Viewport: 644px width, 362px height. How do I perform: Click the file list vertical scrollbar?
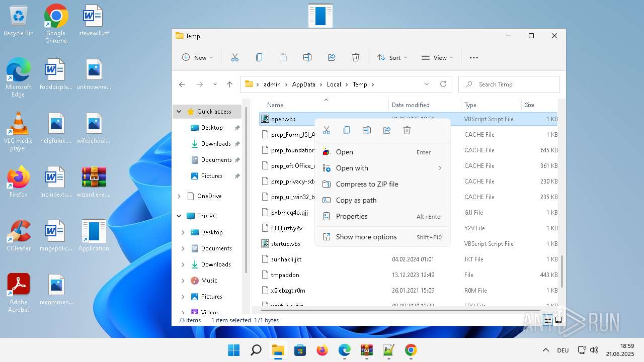pyautogui.click(x=561, y=271)
